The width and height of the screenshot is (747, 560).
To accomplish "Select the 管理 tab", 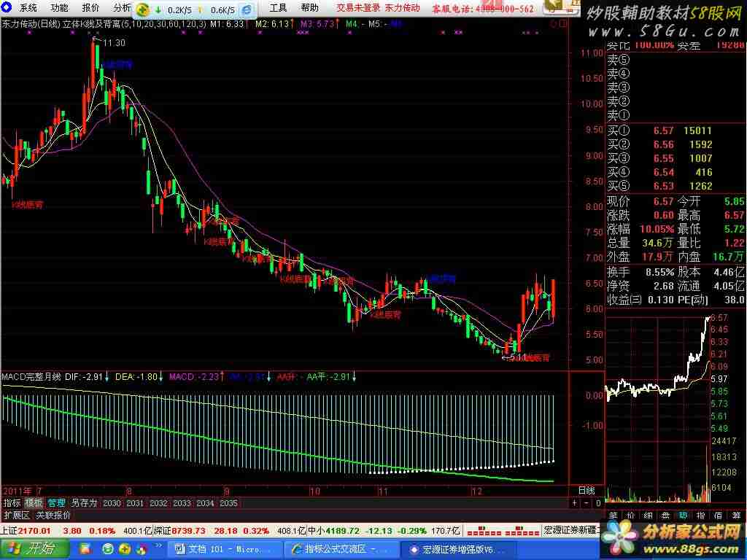I will (56, 503).
